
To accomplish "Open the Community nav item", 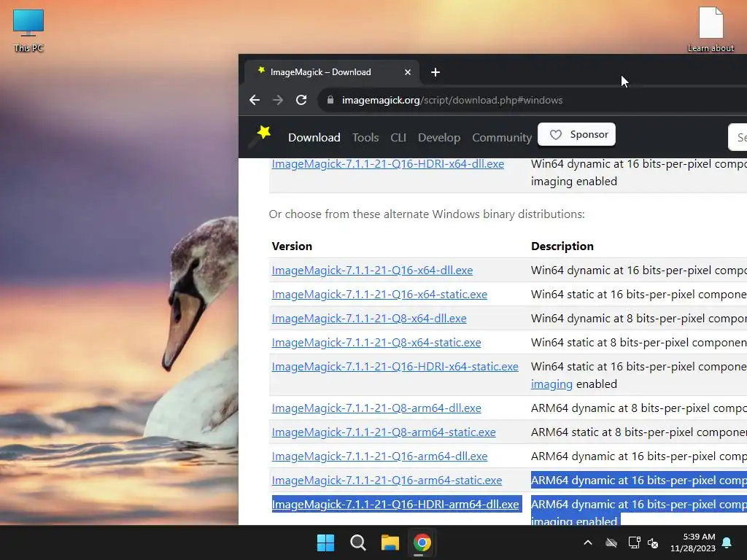I will 502,138.
